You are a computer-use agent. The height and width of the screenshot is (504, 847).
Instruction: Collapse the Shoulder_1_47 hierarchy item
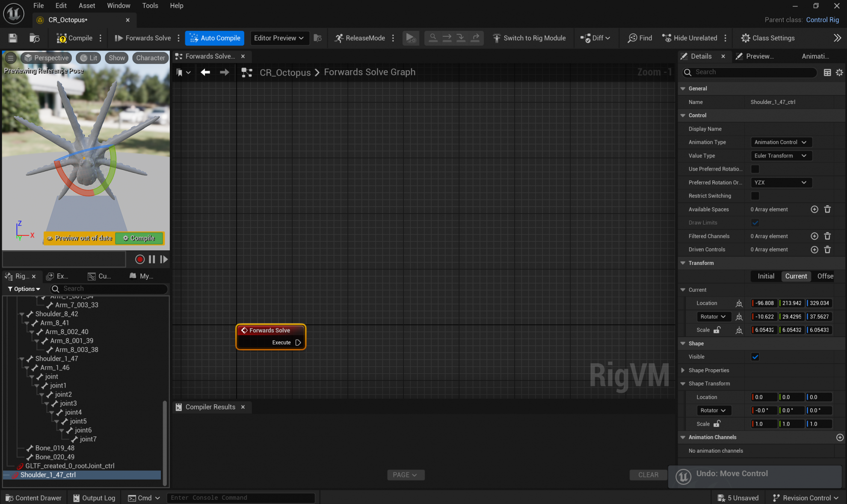22,359
